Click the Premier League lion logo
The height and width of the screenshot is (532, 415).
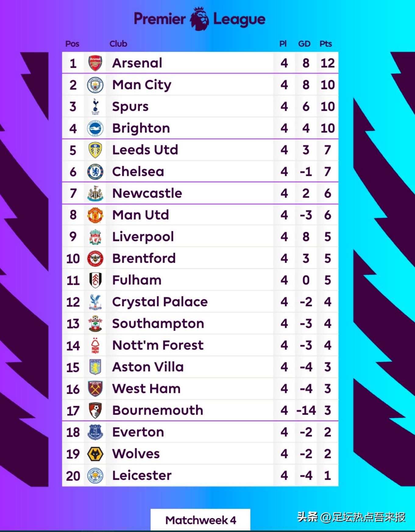click(199, 19)
